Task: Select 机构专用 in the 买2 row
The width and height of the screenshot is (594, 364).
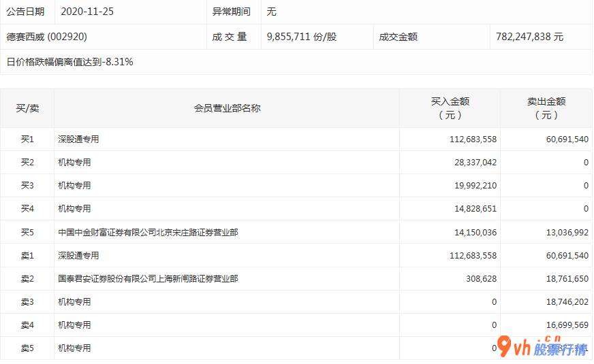Action: tap(74, 163)
